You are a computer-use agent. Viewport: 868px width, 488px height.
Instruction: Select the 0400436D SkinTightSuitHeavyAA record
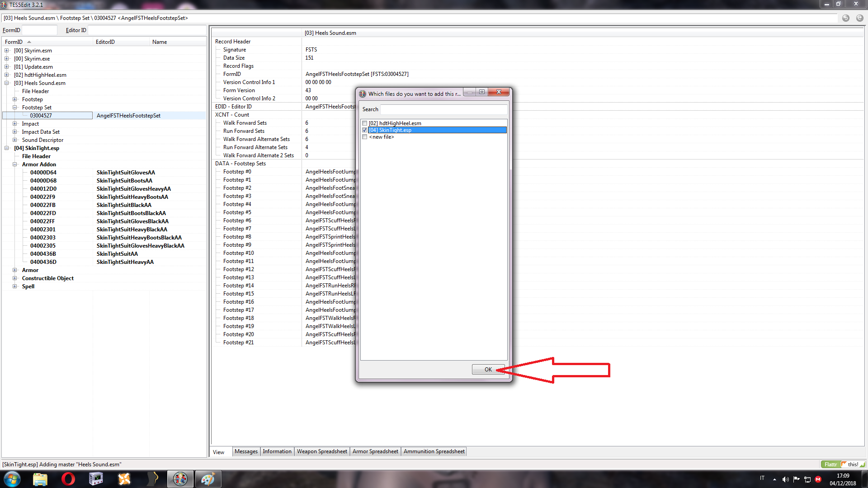(x=104, y=262)
